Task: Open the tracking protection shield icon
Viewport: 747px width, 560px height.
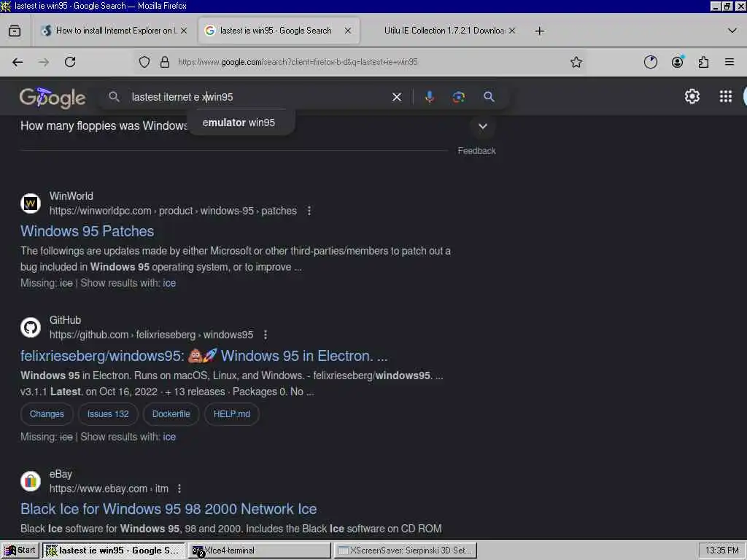Action: (x=144, y=62)
